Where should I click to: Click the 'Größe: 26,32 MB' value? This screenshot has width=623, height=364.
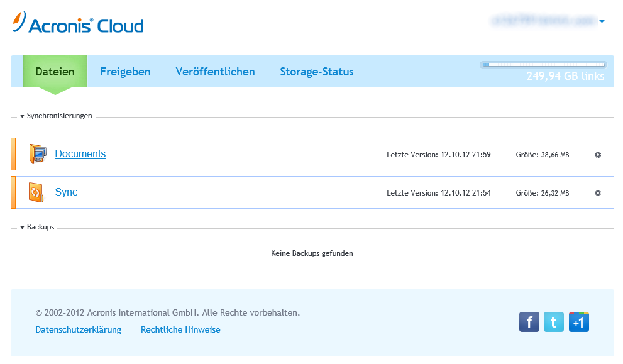[543, 193]
